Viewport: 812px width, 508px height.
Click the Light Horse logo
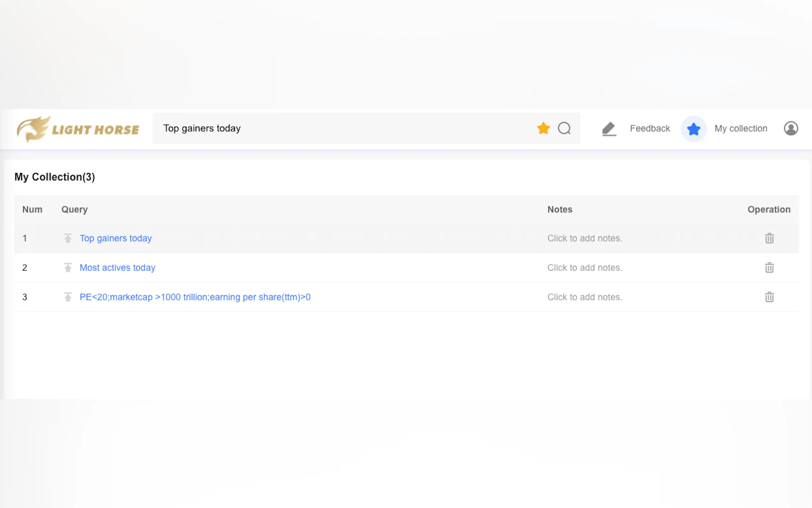coord(78,129)
